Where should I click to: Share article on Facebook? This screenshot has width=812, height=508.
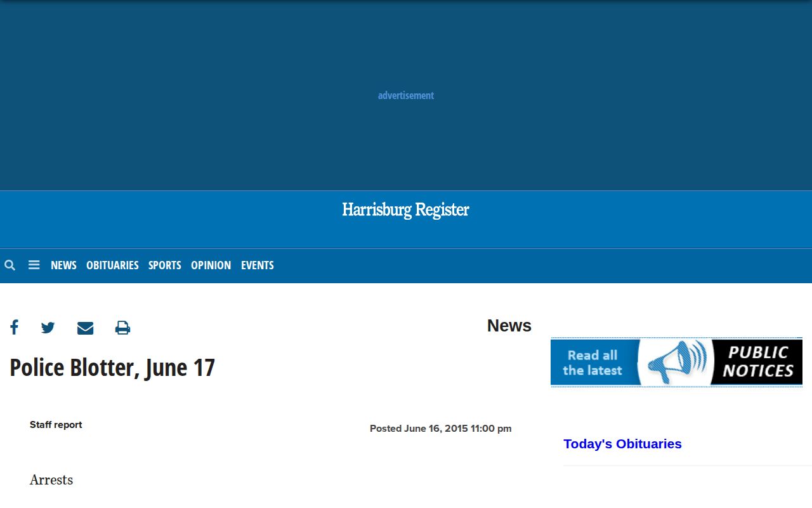(x=14, y=328)
